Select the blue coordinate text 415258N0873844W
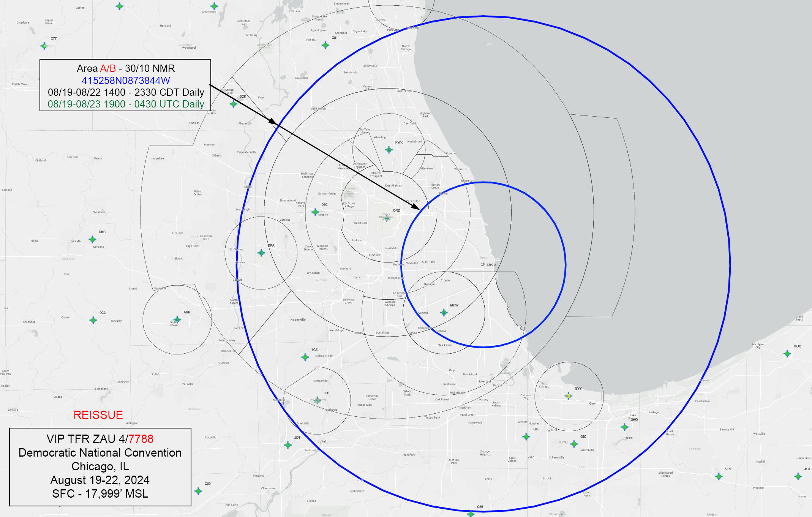The width and height of the screenshot is (812, 517). point(126,80)
